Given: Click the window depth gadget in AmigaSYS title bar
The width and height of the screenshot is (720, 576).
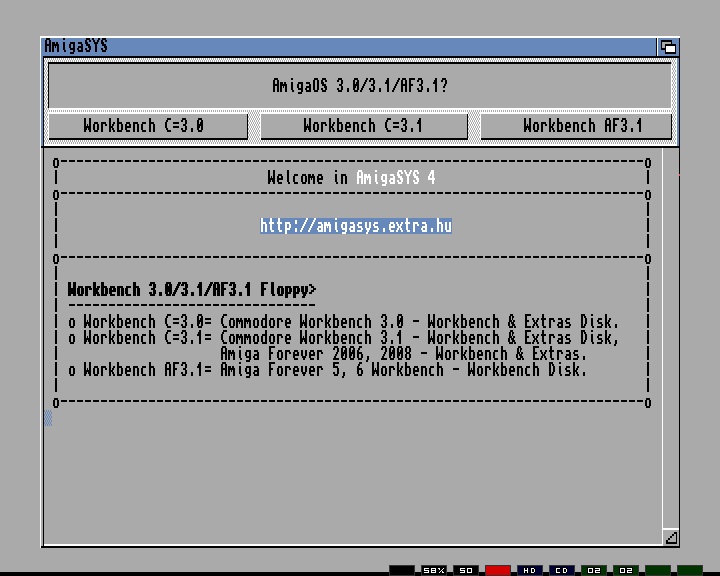Looking at the screenshot, I should (668, 47).
